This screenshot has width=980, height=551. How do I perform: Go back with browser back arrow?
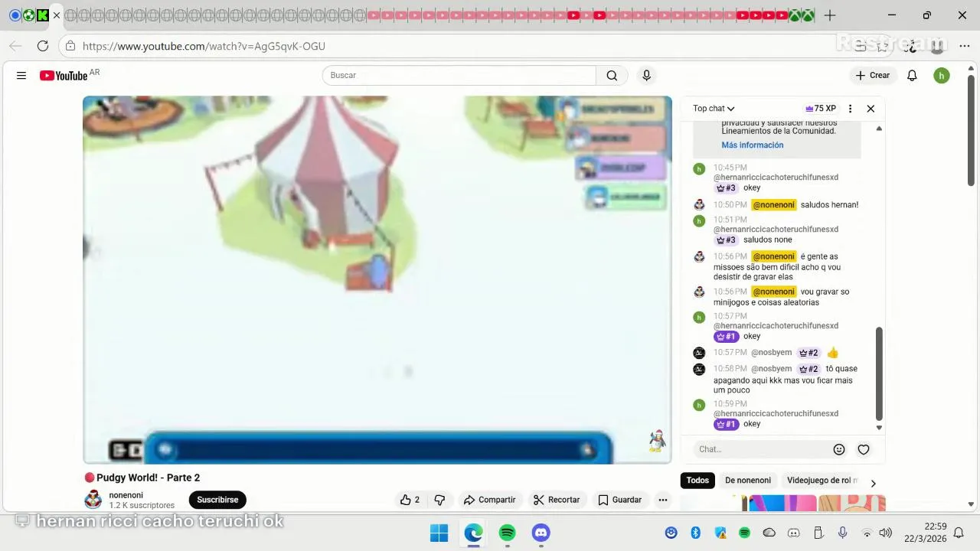[x=15, y=46]
